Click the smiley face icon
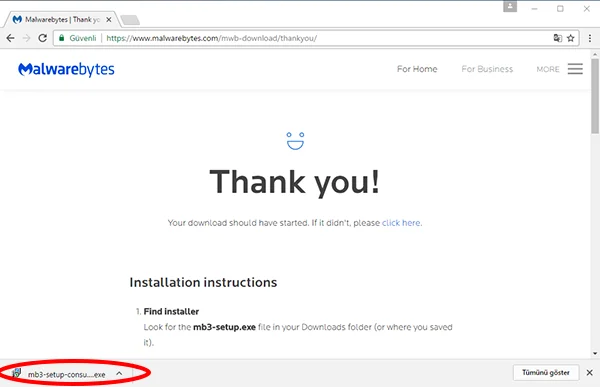Image resolution: width=600 pixels, height=387 pixels. point(295,141)
